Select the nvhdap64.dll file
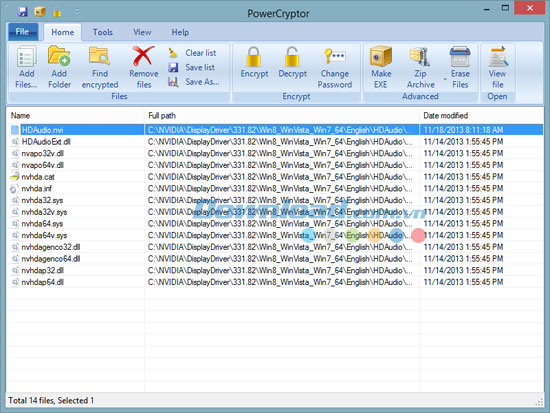This screenshot has height=413, width=550. coord(42,282)
